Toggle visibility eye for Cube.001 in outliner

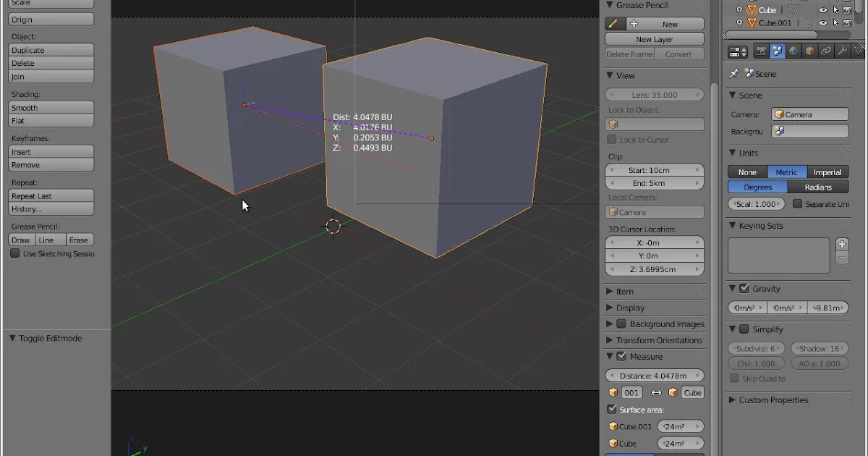tap(823, 23)
